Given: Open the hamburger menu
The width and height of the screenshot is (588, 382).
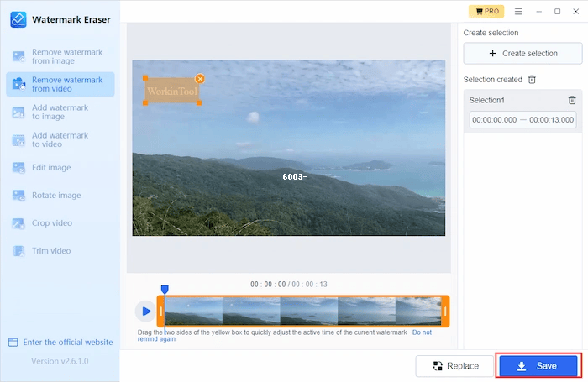Looking at the screenshot, I should (518, 12).
